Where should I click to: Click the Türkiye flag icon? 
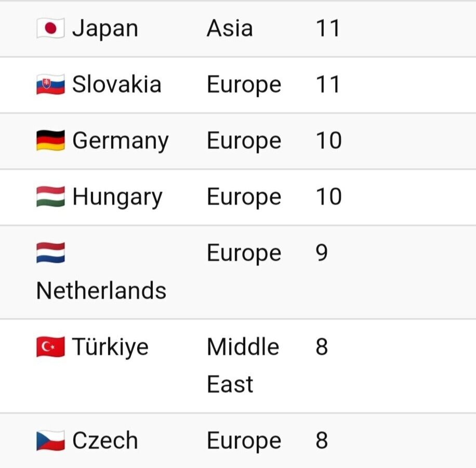pos(50,346)
